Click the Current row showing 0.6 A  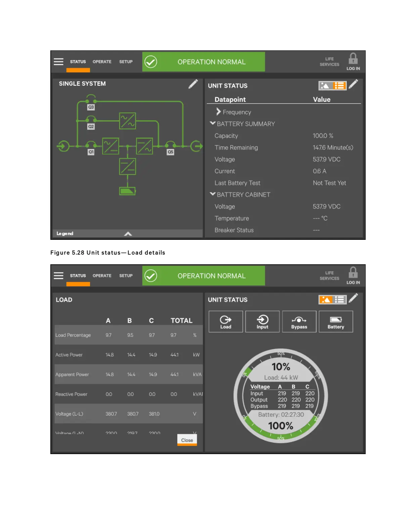pos(284,171)
